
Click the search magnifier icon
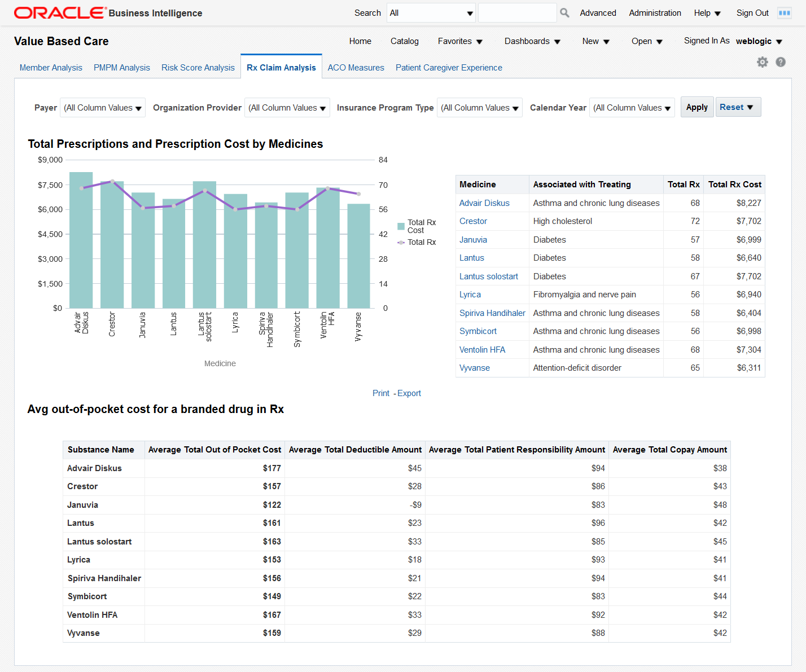[x=564, y=12]
